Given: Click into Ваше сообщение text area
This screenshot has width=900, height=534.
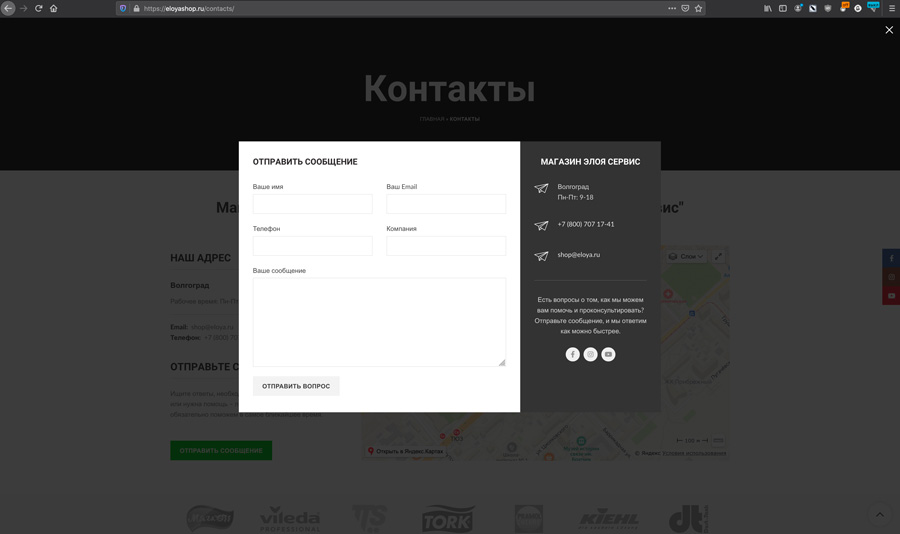Looking at the screenshot, I should pyautogui.click(x=379, y=322).
